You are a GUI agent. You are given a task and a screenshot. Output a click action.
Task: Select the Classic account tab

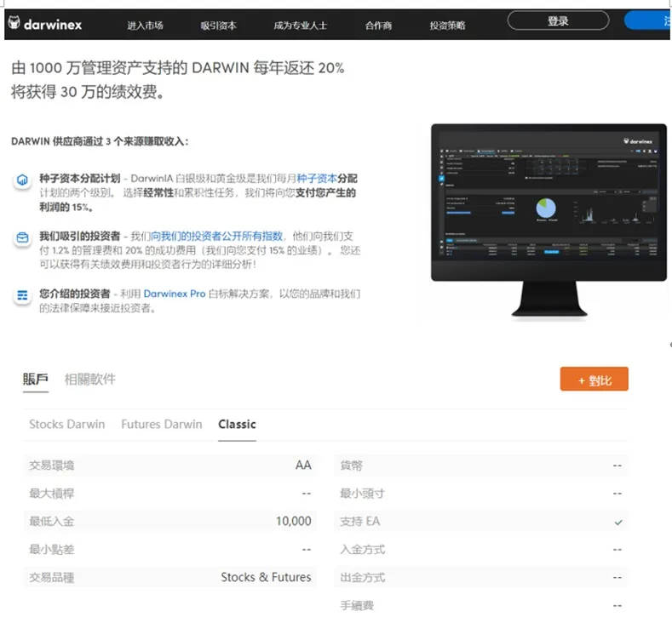237,425
